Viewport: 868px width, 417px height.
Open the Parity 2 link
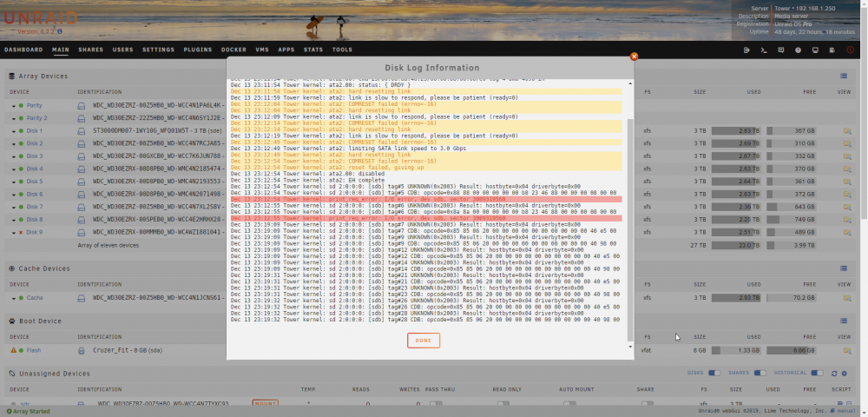(x=36, y=118)
